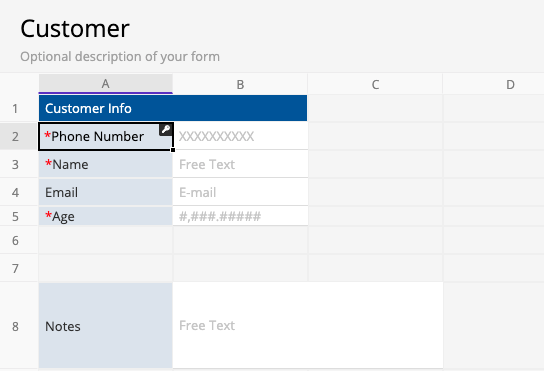The image size is (544, 371).
Task: Select the Email label cell
Action: (x=105, y=192)
